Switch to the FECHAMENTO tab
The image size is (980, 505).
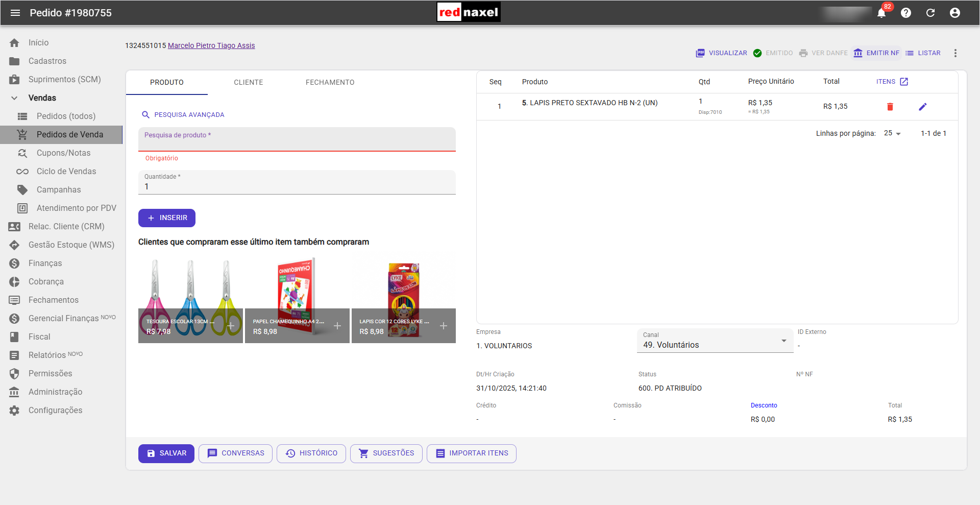pyautogui.click(x=330, y=82)
